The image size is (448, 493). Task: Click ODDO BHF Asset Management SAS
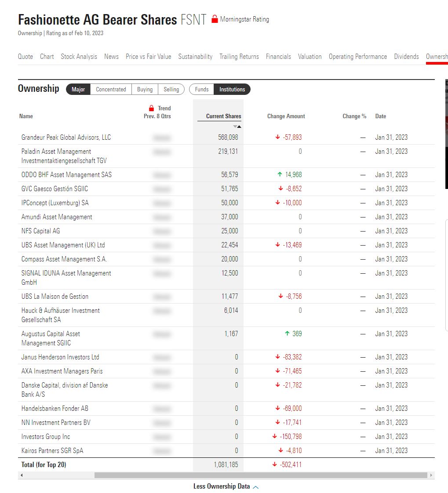click(x=66, y=174)
